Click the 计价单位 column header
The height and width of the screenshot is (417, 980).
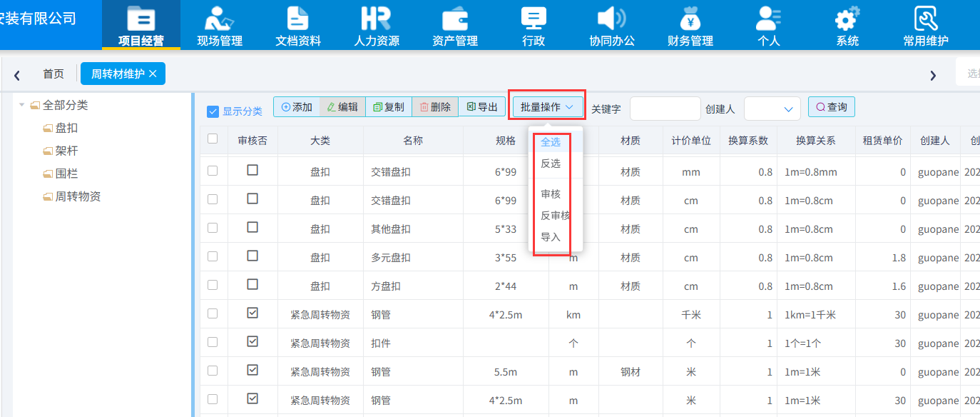(691, 141)
